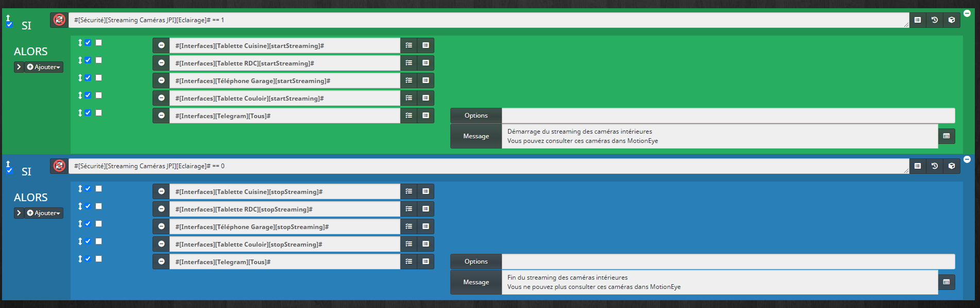The image size is (980, 308).
Task: Uncheck enabled box for Tablette Cuisine stopStreaming
Action: click(x=88, y=189)
